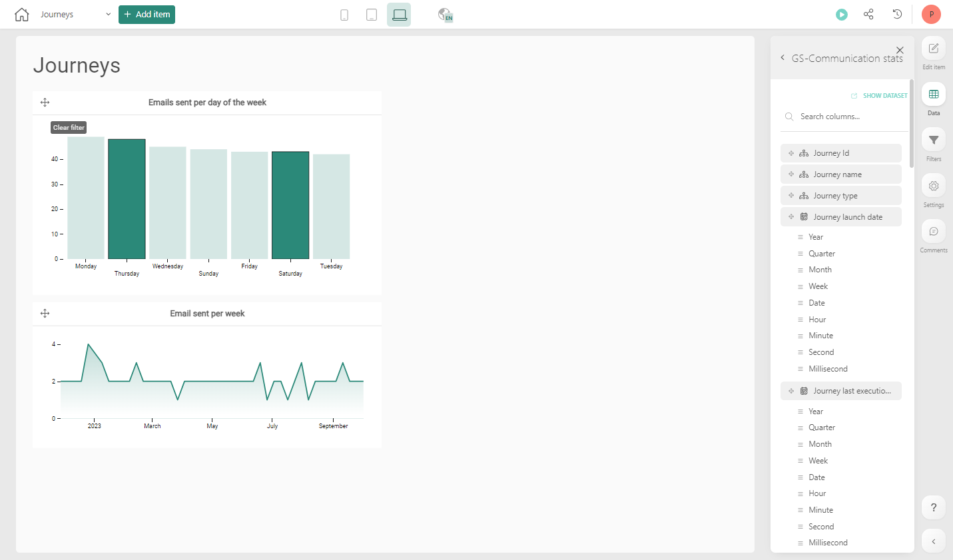
Task: Click the Search columns input field
Action: 849,117
